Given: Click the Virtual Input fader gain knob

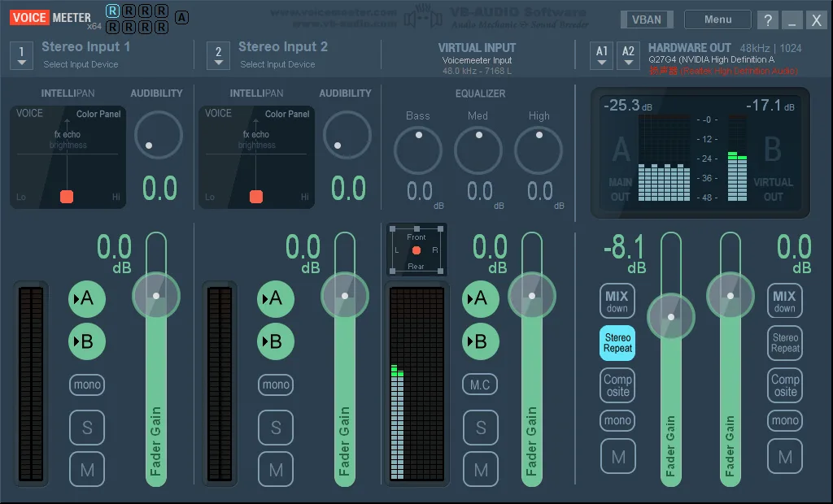Looking at the screenshot, I should [x=532, y=296].
